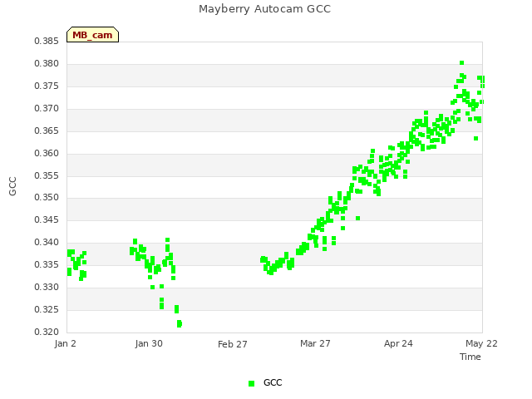The width and height of the screenshot is (532, 399).
Task: Click the 0.325 y-axis value
Action: [47, 309]
